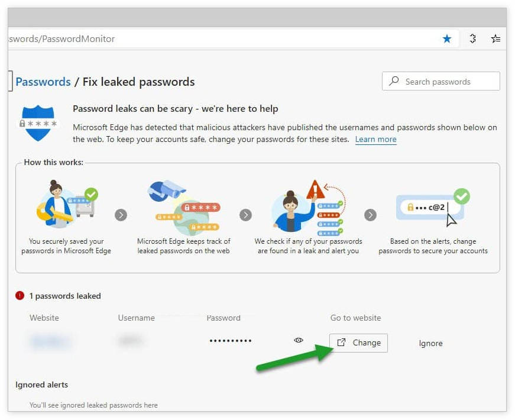
Task: Click the Website column header
Action: click(44, 318)
